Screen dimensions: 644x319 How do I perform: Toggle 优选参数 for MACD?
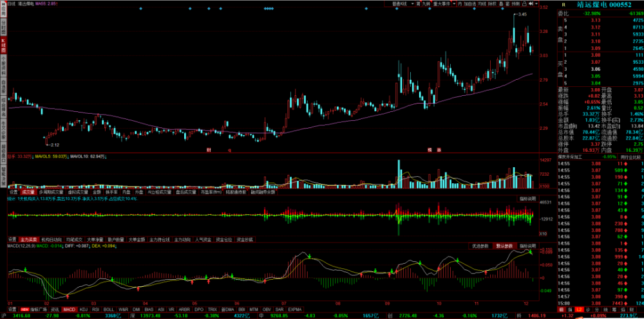[x=480, y=245]
